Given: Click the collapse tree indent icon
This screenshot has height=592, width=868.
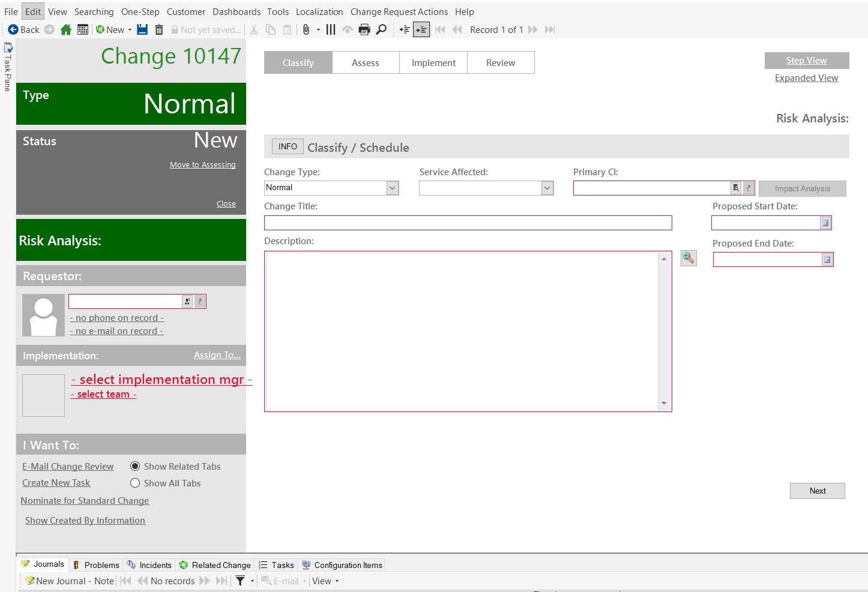Looking at the screenshot, I should coord(405,29).
